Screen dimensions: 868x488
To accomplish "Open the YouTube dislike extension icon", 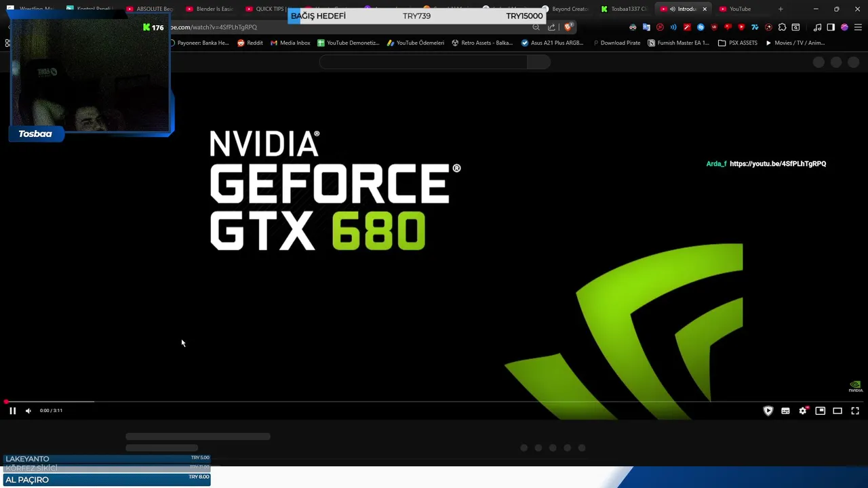I will (728, 27).
